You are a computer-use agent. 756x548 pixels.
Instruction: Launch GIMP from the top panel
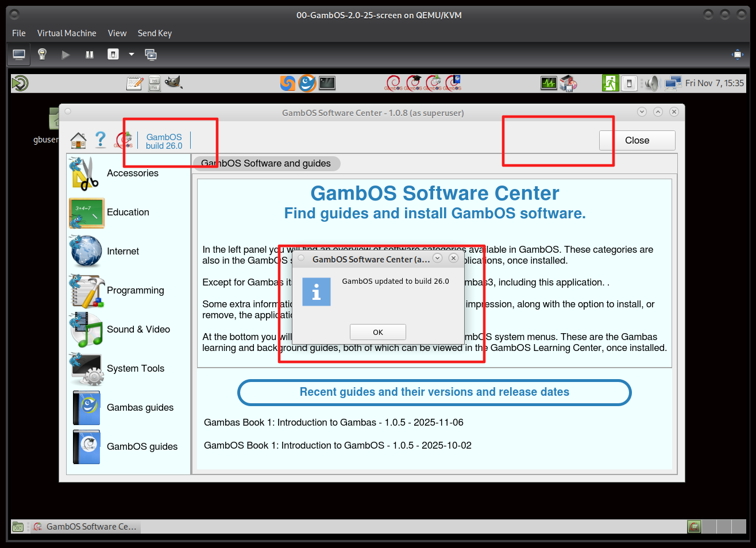point(173,83)
